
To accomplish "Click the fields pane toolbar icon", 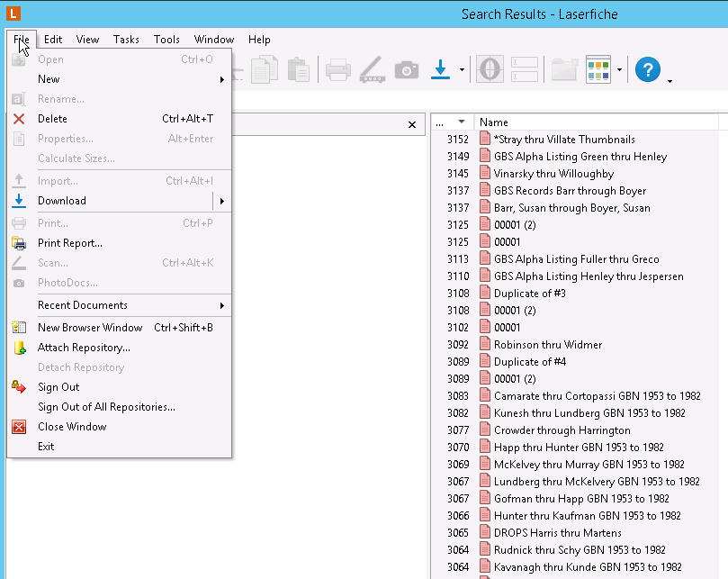I will (x=525, y=69).
